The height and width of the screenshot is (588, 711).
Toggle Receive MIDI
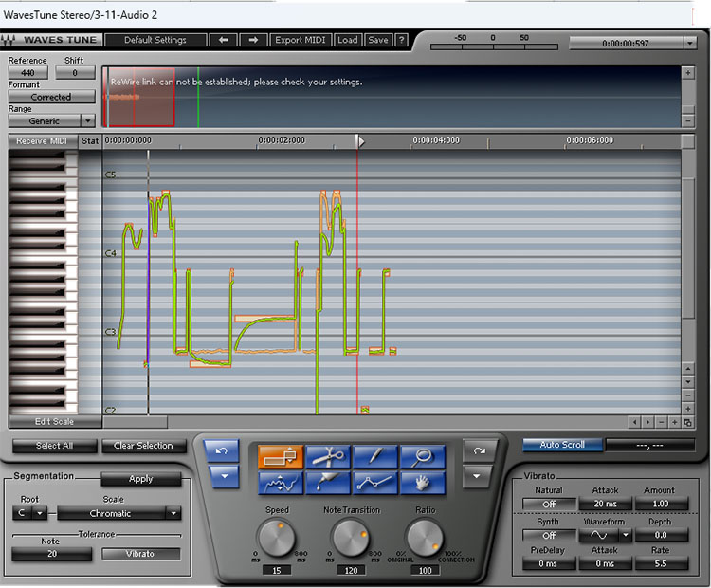43,141
